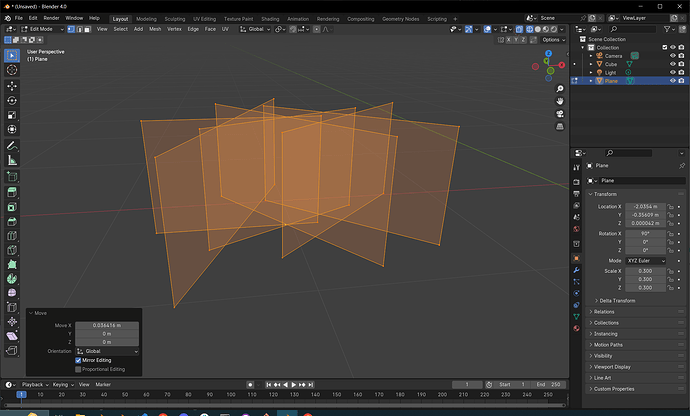Image resolution: width=690 pixels, height=416 pixels.
Task: Toggle X axis mirror button
Action: tap(509, 40)
